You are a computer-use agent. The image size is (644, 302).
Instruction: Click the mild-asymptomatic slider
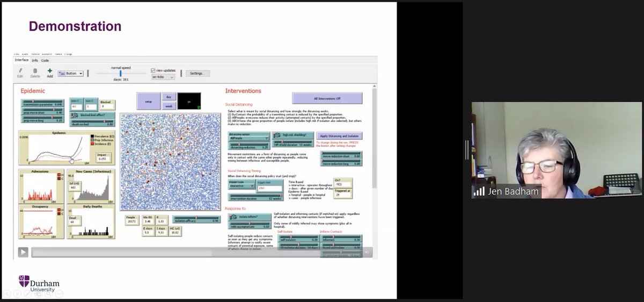(x=249, y=226)
